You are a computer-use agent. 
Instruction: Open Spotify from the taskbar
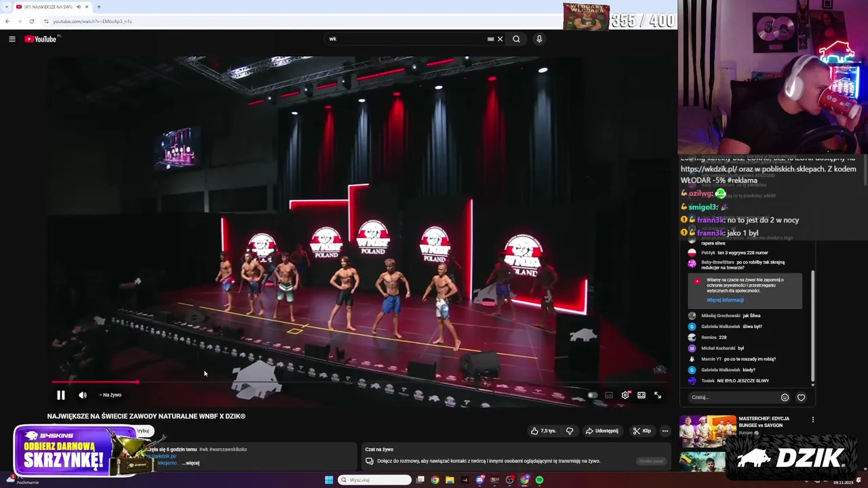(540, 480)
